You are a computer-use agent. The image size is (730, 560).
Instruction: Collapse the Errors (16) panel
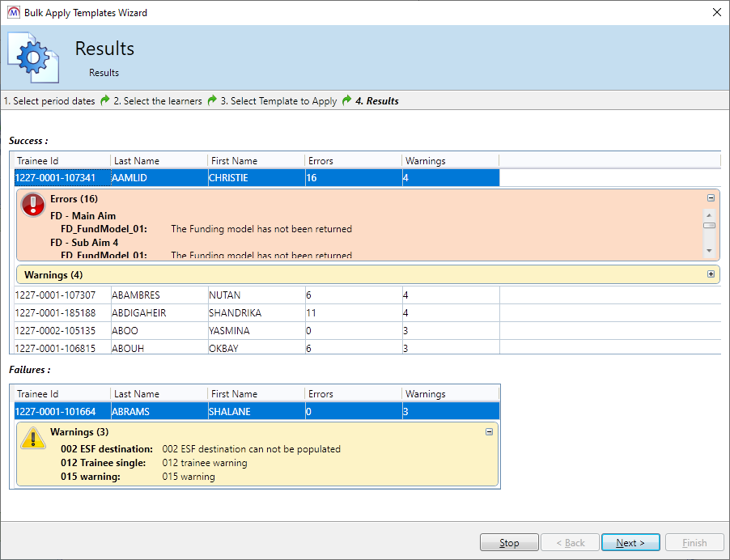coord(711,197)
